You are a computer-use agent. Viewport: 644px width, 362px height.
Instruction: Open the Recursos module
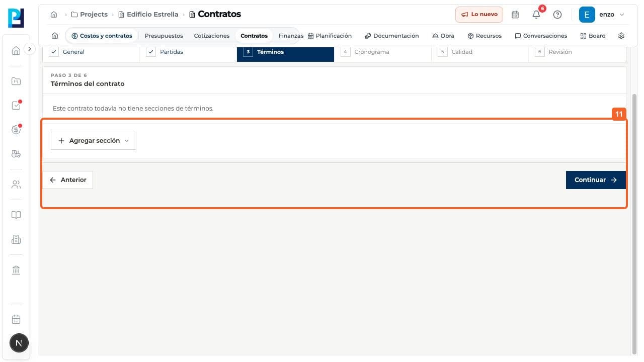[x=485, y=36]
